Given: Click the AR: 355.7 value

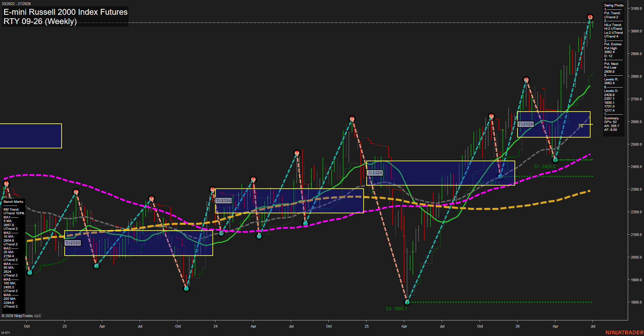Looking at the screenshot, I should (x=612, y=126).
